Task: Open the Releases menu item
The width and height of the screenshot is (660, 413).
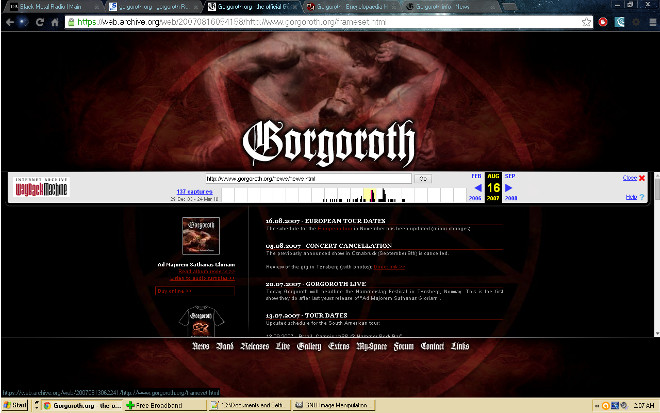Action: pos(255,346)
